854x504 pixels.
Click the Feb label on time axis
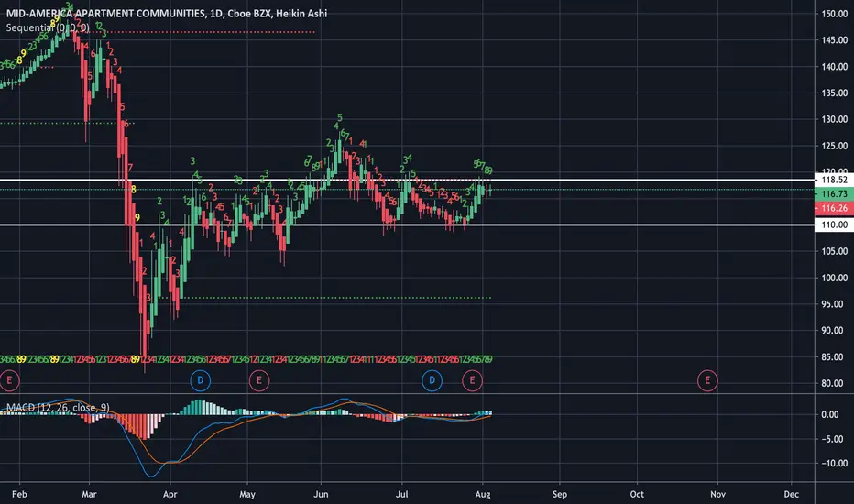[x=19, y=494]
